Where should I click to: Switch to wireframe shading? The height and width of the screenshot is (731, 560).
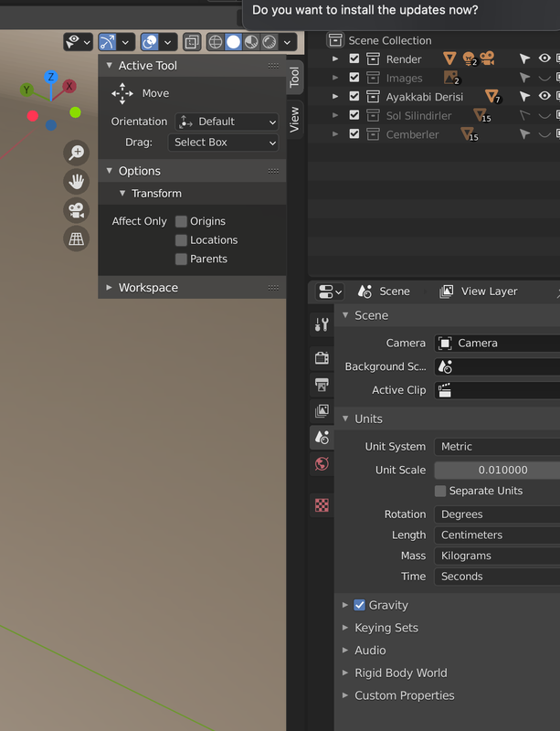pyautogui.click(x=215, y=42)
